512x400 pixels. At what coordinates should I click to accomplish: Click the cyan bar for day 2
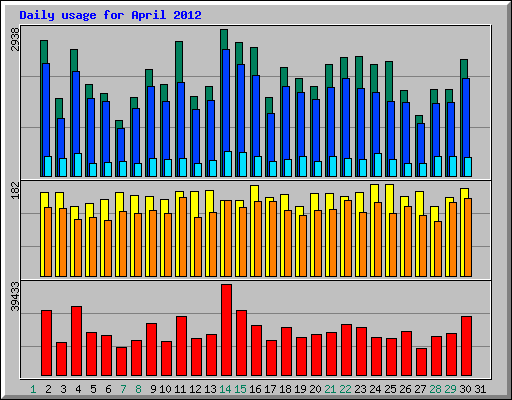(x=48, y=166)
